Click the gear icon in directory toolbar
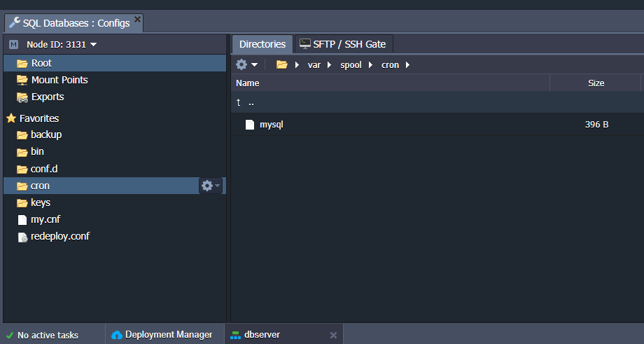644x344 pixels. [x=242, y=64]
